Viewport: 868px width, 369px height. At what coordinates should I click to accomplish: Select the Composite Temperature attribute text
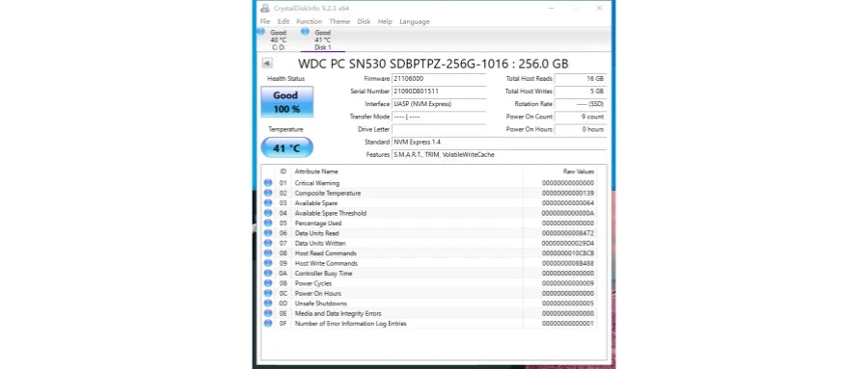327,193
